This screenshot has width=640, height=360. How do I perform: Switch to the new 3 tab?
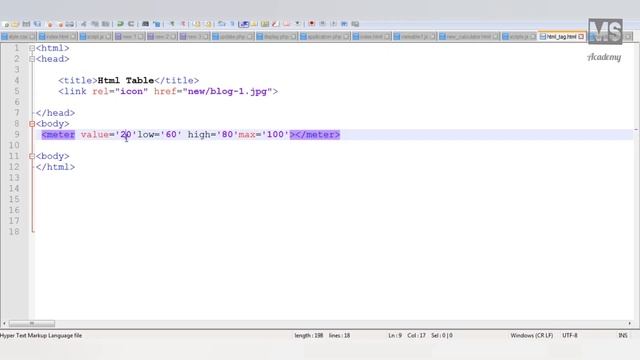coord(194,37)
